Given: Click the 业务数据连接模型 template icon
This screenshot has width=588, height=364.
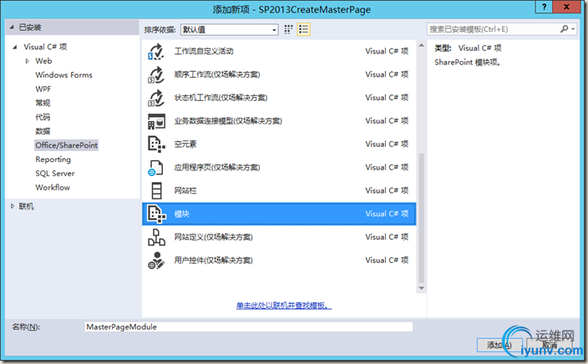Looking at the screenshot, I should coord(156,121).
